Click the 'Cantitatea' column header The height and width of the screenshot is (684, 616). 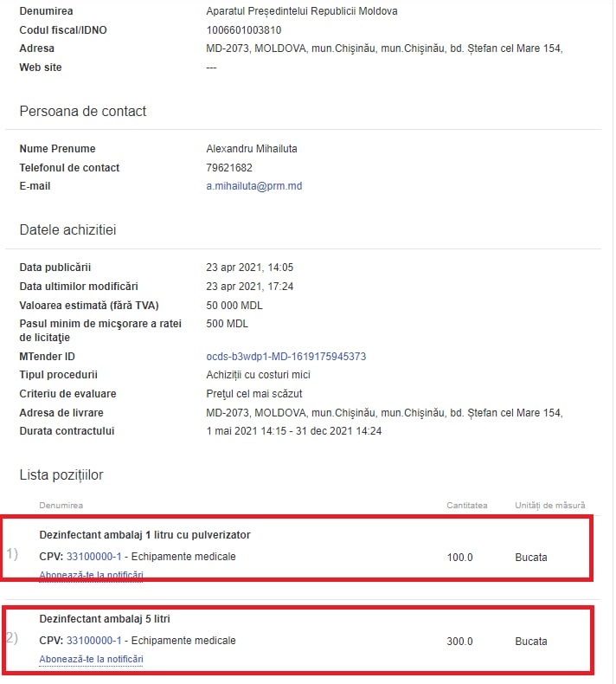[x=466, y=505]
